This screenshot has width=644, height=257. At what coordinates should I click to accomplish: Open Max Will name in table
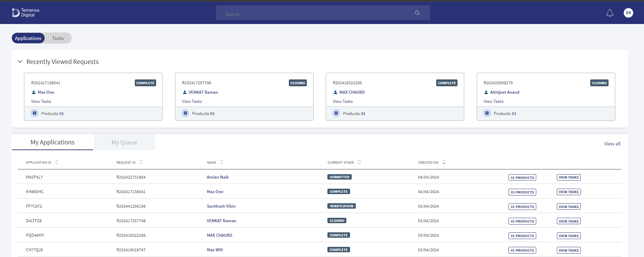(x=215, y=250)
